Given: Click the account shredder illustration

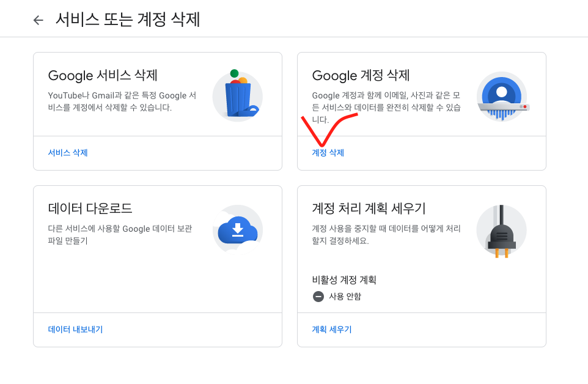Looking at the screenshot, I should pyautogui.click(x=502, y=96).
